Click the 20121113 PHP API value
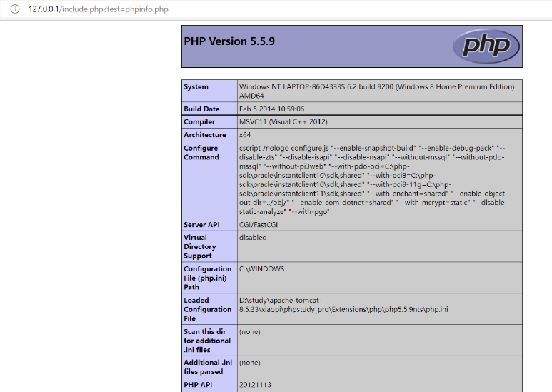Image resolution: width=552 pixels, height=392 pixels. 255,385
